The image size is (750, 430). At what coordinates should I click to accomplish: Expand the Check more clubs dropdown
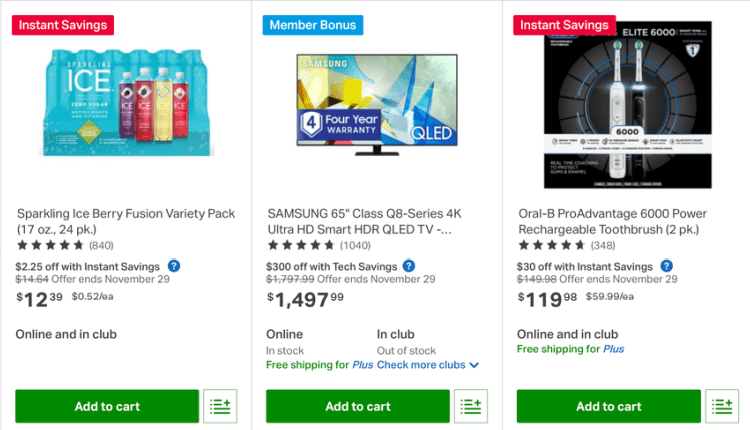point(428,365)
